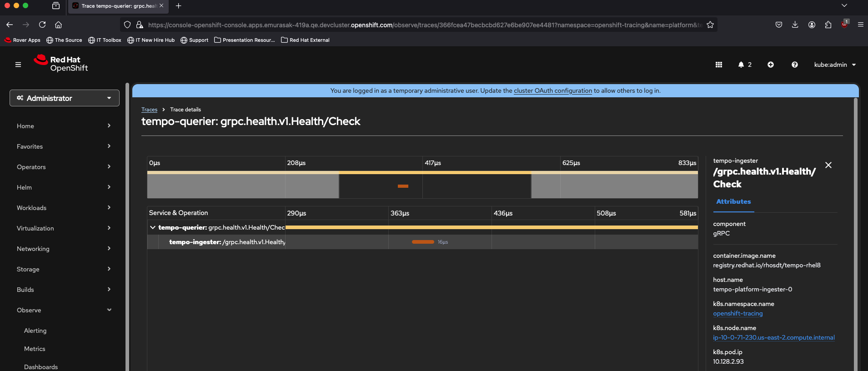This screenshot has height=371, width=868.
Task: Expand the Storage navigation section
Action: coord(64,269)
